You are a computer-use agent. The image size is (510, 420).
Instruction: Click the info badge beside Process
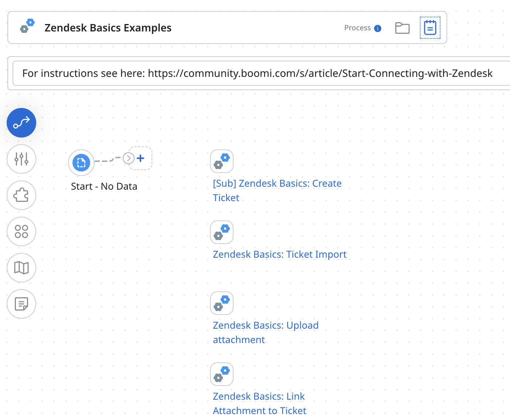pyautogui.click(x=378, y=28)
